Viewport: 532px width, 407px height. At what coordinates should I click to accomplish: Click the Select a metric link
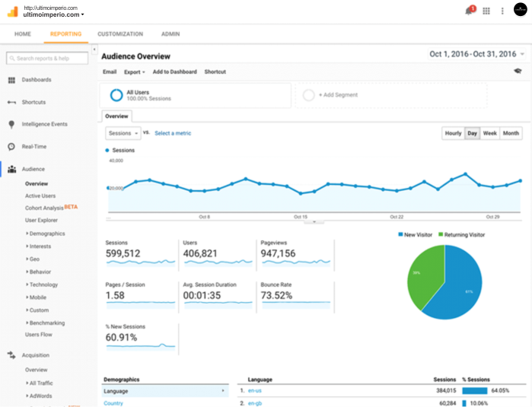pyautogui.click(x=173, y=133)
